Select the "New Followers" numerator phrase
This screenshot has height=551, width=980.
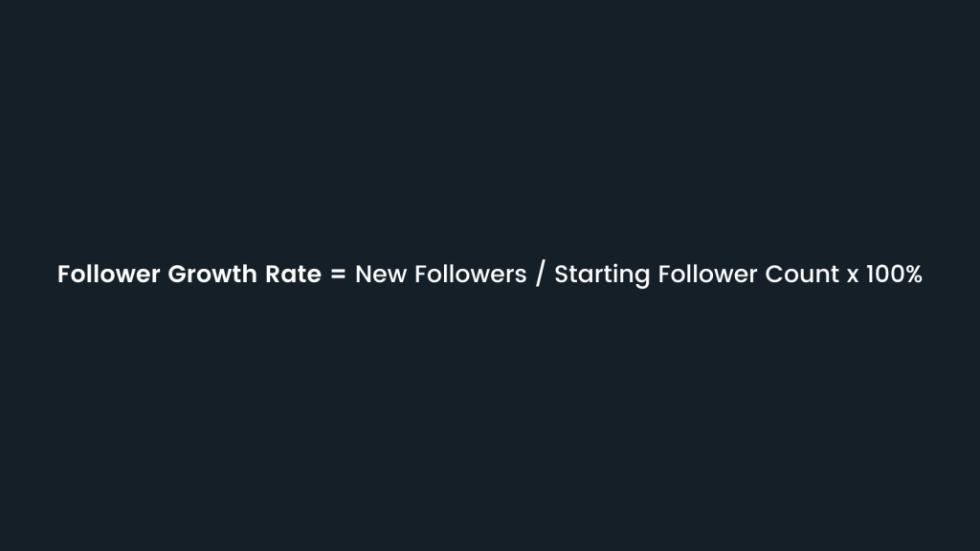440,275
